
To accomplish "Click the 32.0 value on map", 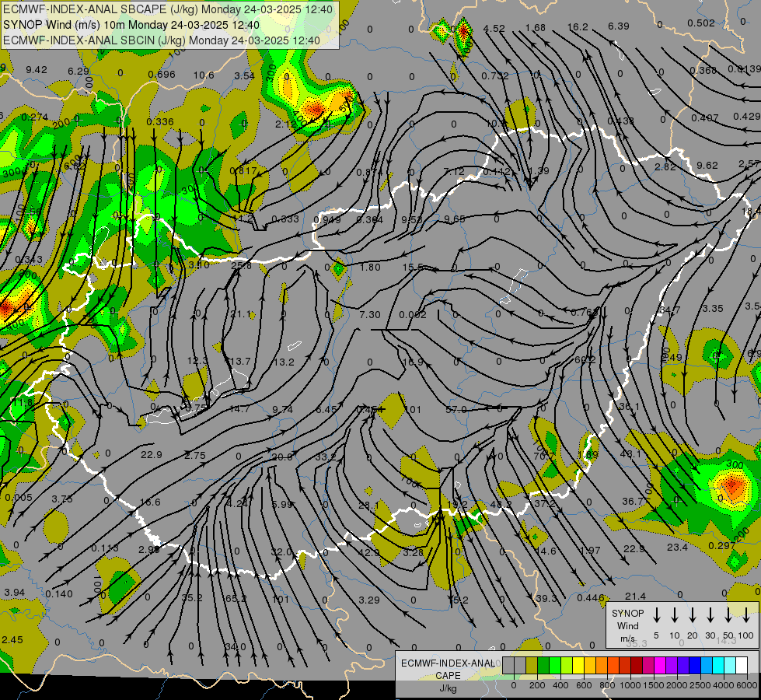I will tap(281, 552).
